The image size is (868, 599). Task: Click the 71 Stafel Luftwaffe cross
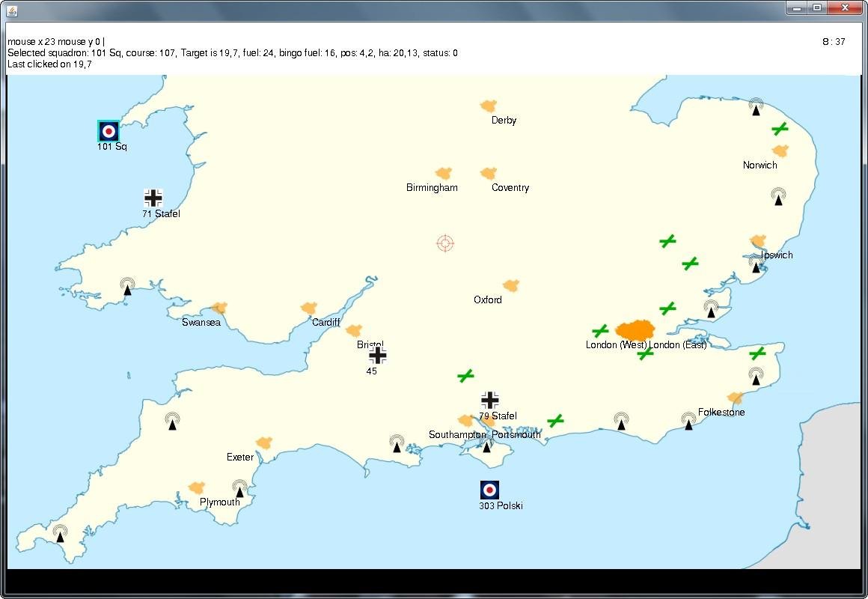tap(153, 198)
